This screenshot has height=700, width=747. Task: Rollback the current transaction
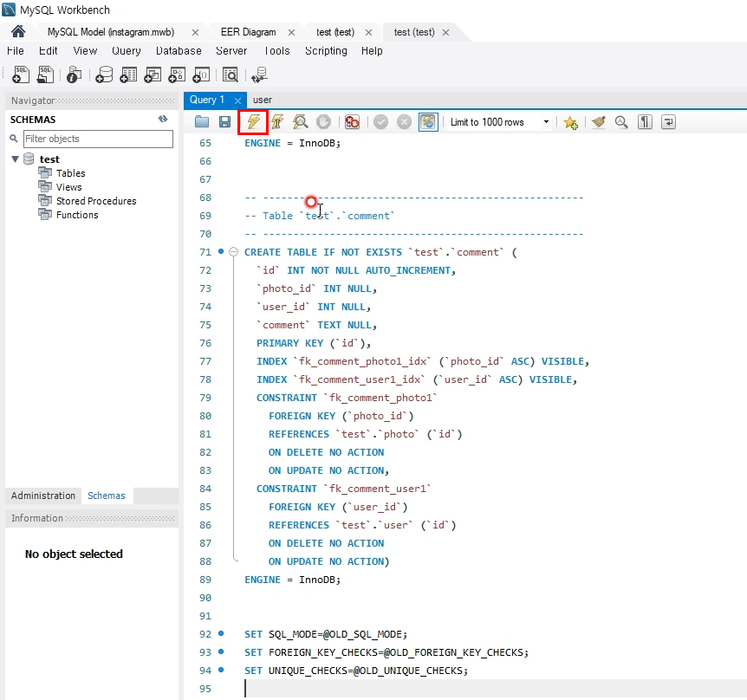pos(404,122)
